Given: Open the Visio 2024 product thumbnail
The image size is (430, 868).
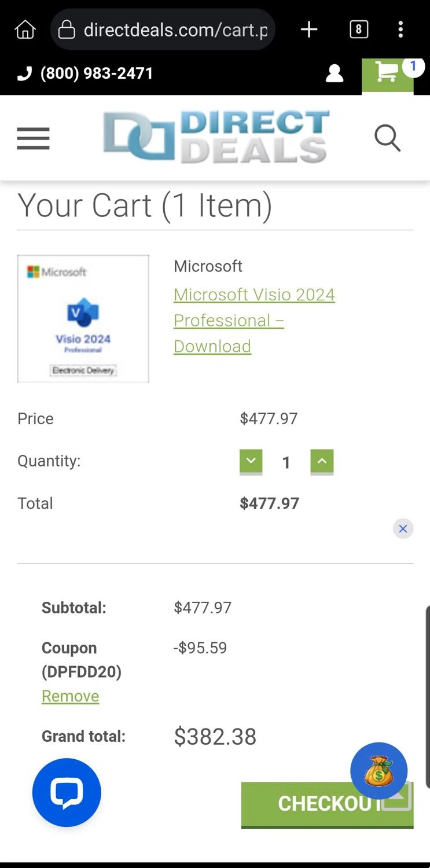Looking at the screenshot, I should click(x=83, y=319).
